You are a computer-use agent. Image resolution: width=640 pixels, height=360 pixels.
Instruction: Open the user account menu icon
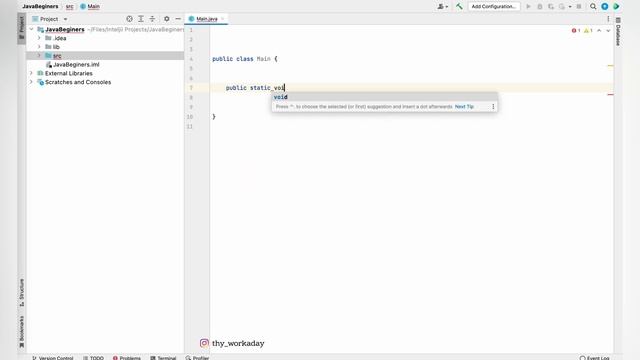pyautogui.click(x=442, y=7)
